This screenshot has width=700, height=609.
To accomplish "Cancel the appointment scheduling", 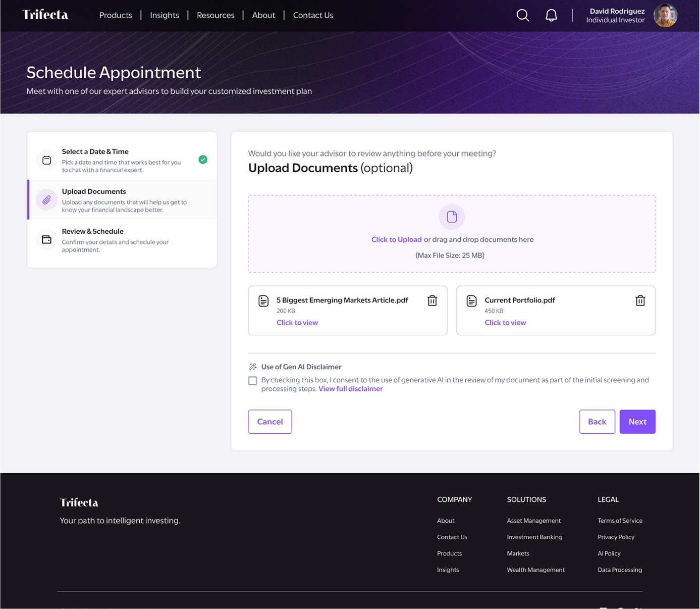I will point(270,422).
